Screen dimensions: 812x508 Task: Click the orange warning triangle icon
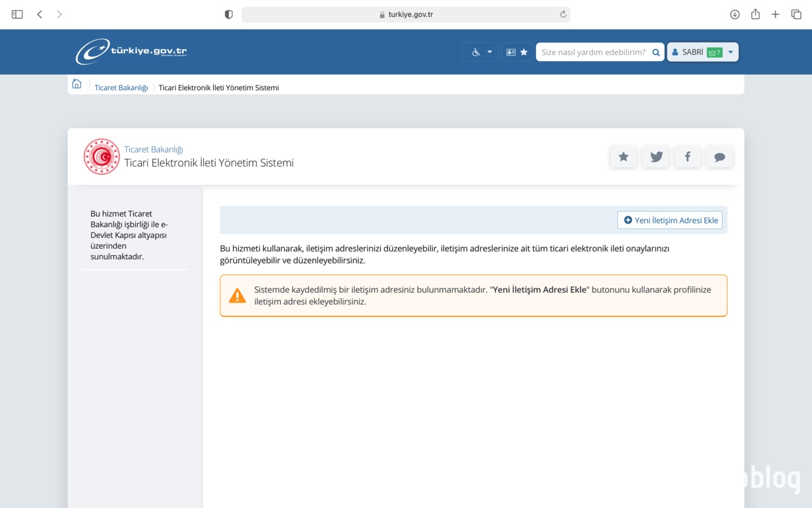click(x=237, y=295)
